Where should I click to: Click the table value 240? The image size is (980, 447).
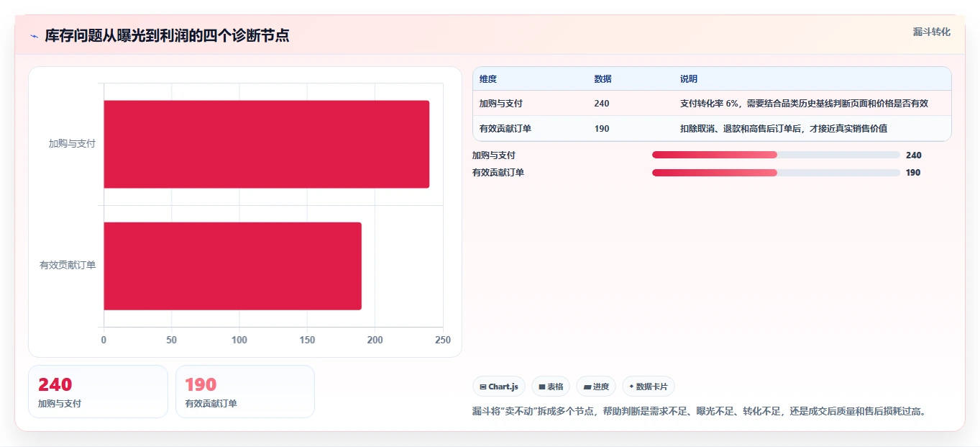pos(602,104)
